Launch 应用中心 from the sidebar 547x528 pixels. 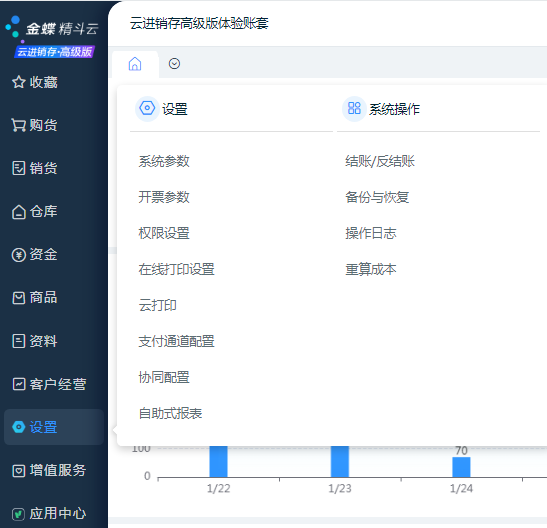coord(49,514)
